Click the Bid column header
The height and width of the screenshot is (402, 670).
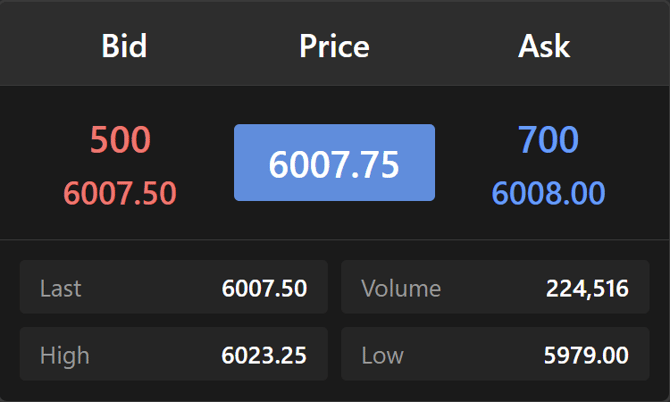tap(124, 46)
